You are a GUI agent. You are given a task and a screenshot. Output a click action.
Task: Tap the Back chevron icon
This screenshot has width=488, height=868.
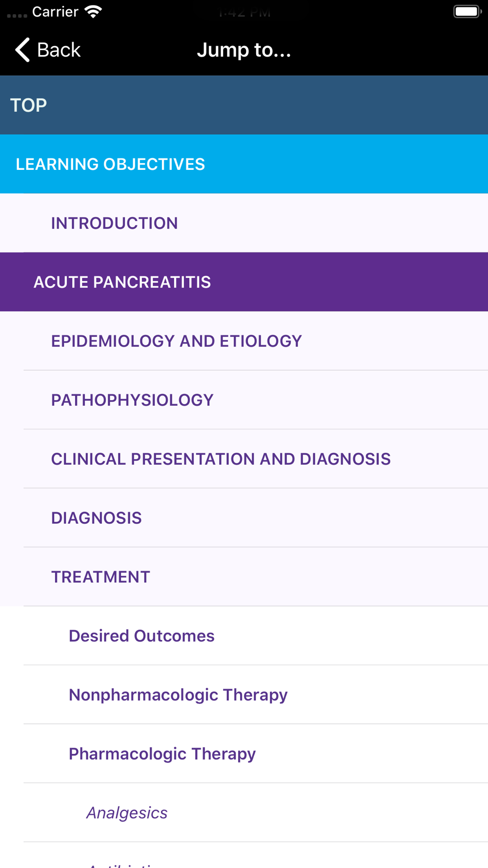[x=22, y=50]
